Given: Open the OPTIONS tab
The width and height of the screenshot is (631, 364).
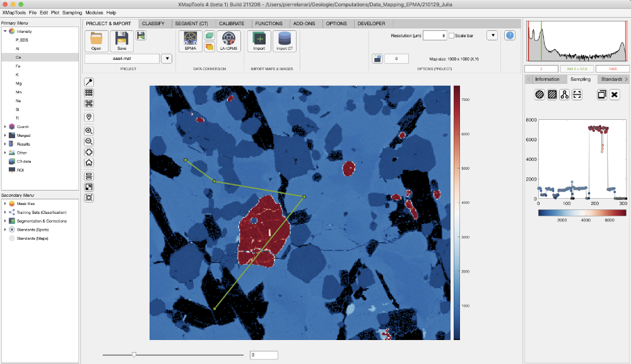Looking at the screenshot, I should pyautogui.click(x=336, y=24).
